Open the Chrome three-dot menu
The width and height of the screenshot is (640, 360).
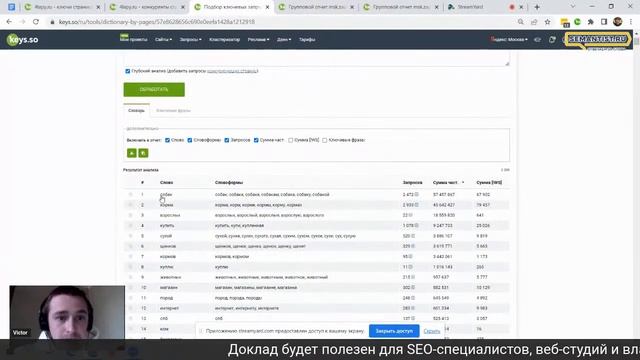coord(631,22)
